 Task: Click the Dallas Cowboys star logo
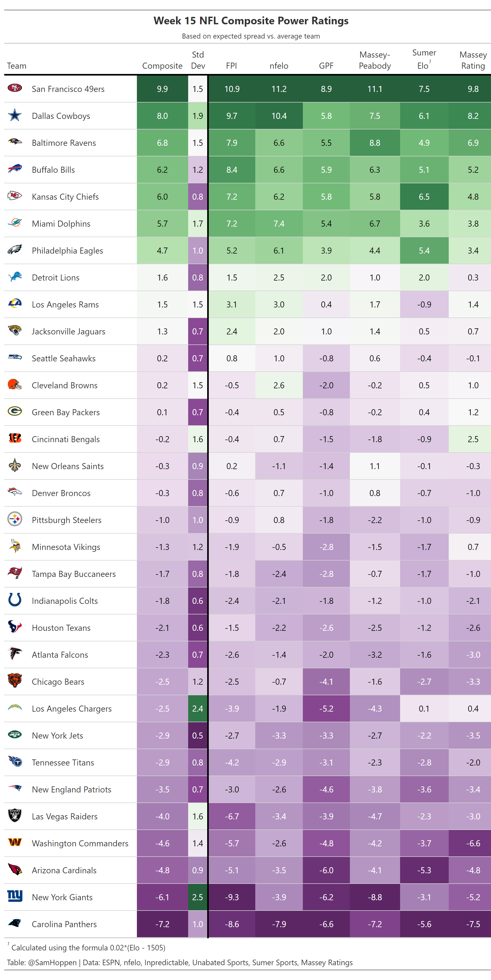point(15,115)
